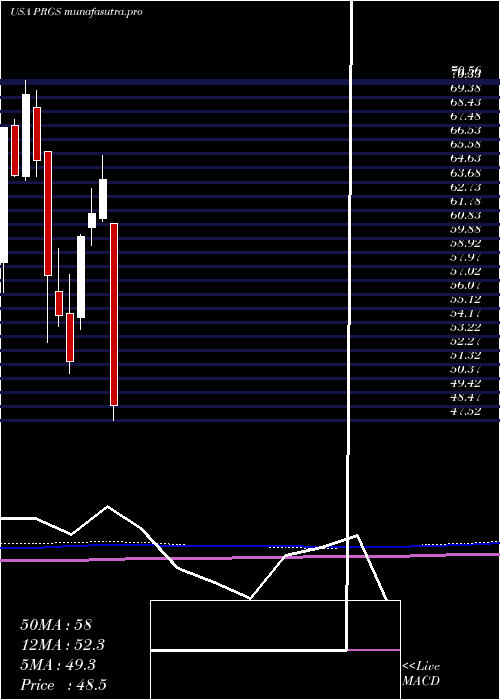This screenshot has height=700, width=500.
Task: Click the 50.37 price axis label
Action: 465,370
